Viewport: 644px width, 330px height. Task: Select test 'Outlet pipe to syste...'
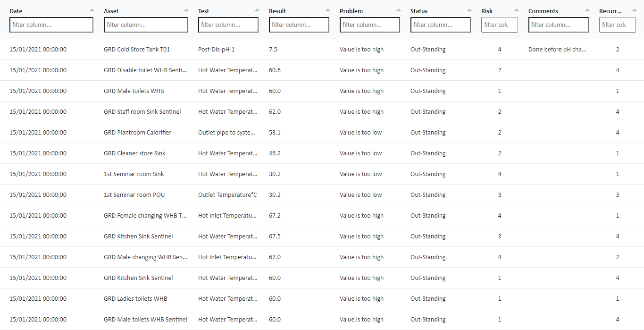tap(227, 132)
